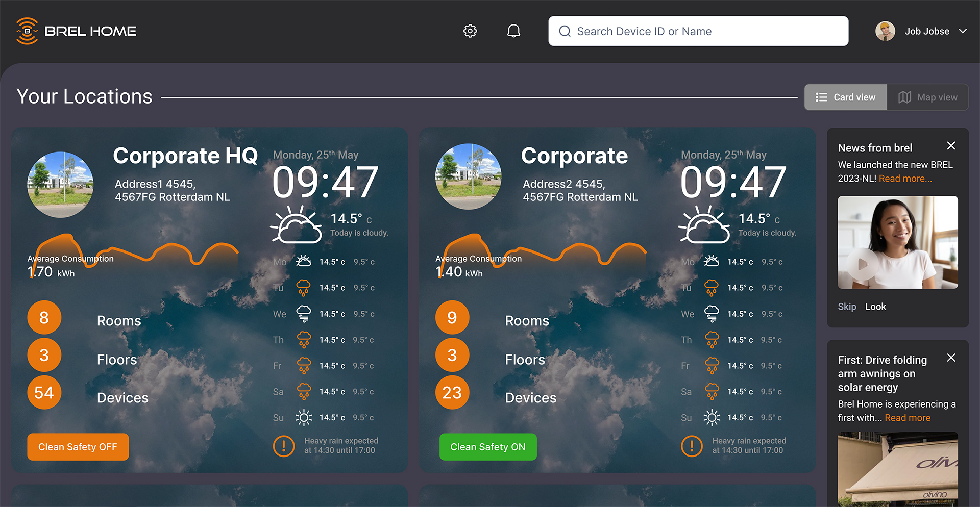Screen dimensions: 980x507
Task: Focus the Search Device ID or Name field
Action: tap(698, 31)
